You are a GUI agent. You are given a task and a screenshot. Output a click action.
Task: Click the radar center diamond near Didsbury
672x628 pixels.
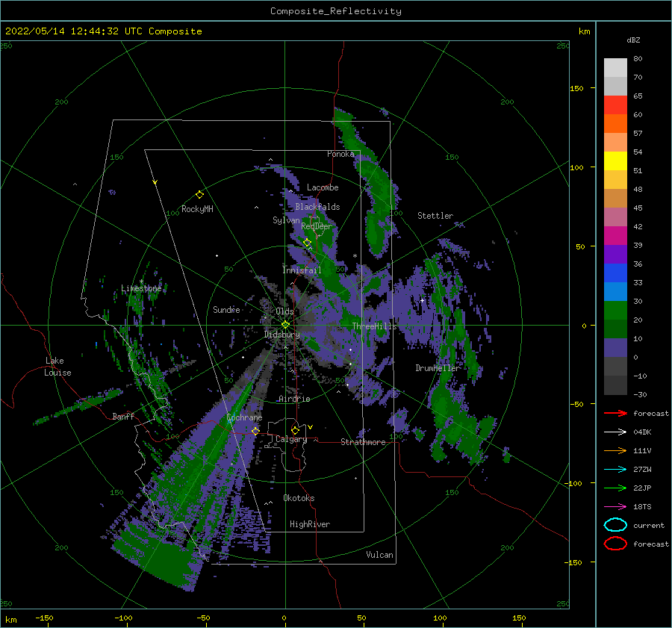(x=285, y=325)
